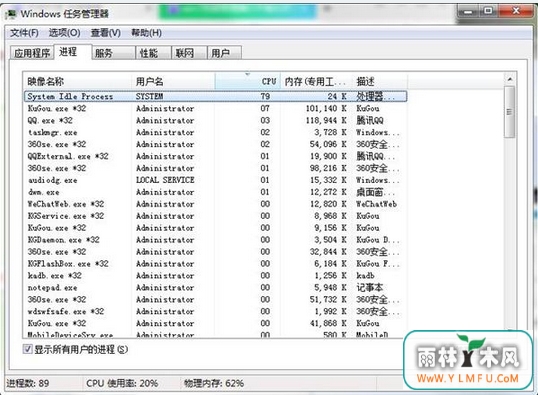Select KuGou.exe row with 41,868 K
Image resolution: width=538 pixels, height=395 pixels.
pos(215,323)
